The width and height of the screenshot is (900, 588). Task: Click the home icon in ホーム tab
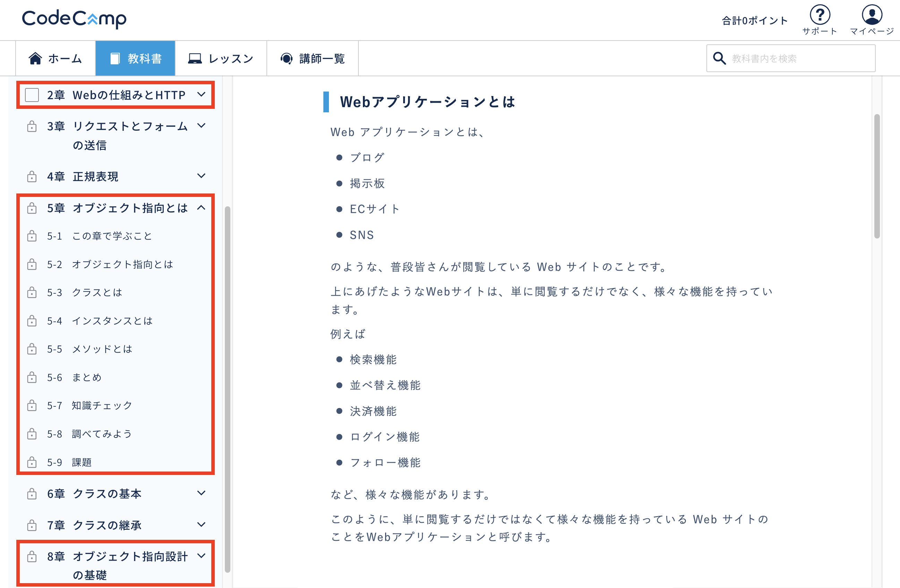point(35,59)
